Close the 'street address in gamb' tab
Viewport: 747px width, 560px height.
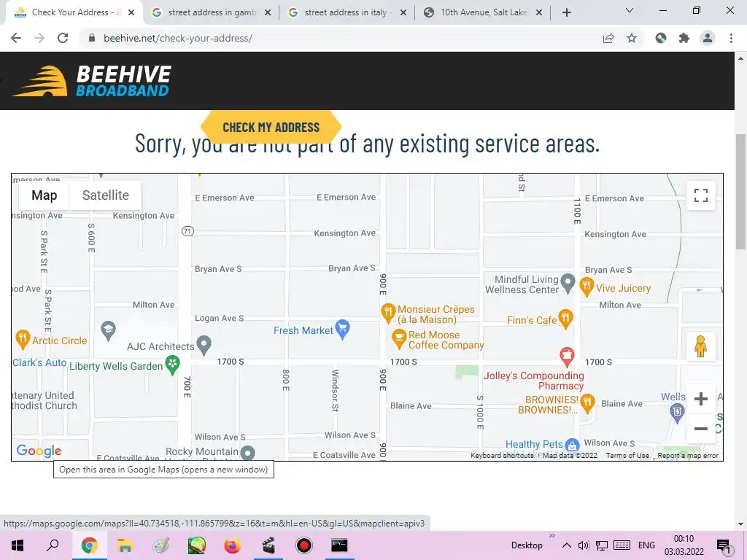268,13
